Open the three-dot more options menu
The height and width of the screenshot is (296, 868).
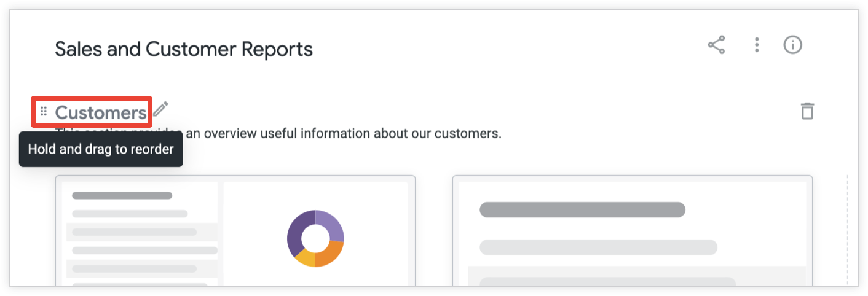(x=757, y=45)
